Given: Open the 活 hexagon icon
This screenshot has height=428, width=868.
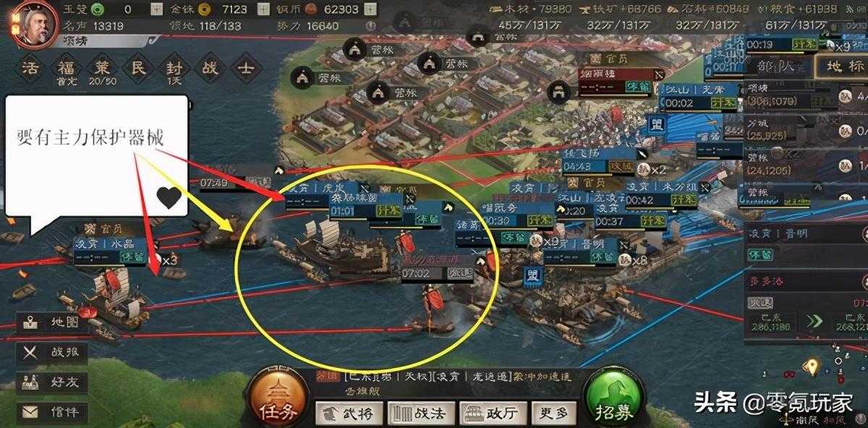Looking at the screenshot, I should 29,70.
